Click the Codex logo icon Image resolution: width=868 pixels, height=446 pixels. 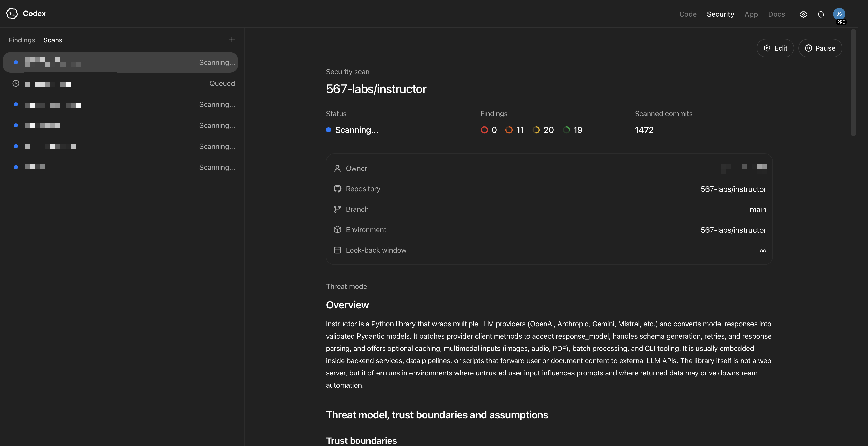coord(12,14)
